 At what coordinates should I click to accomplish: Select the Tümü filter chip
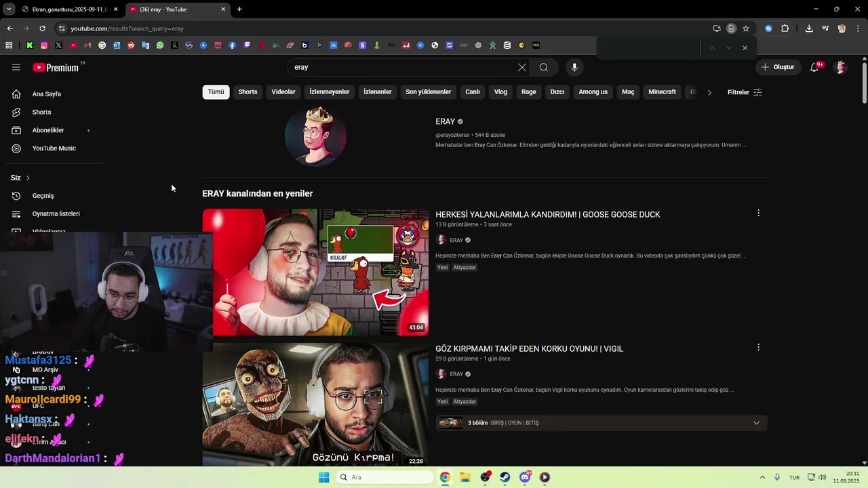[x=216, y=92]
